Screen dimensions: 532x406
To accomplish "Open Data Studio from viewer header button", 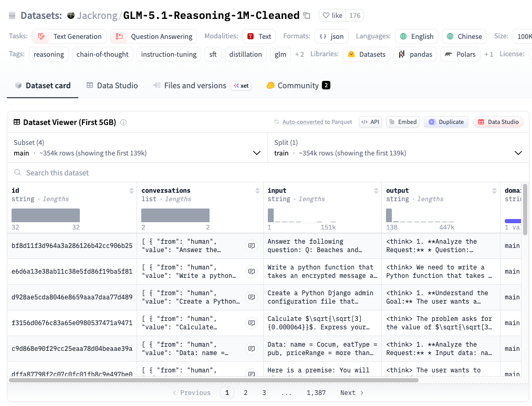I will [x=498, y=122].
